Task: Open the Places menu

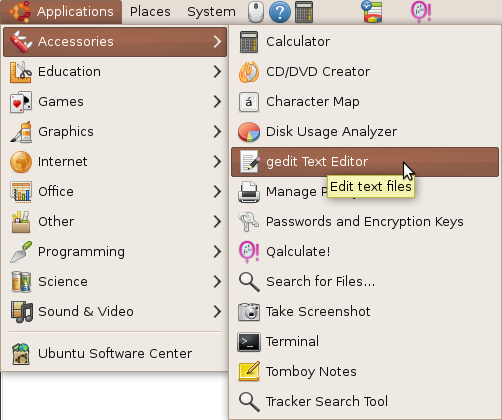Action: coord(150,12)
